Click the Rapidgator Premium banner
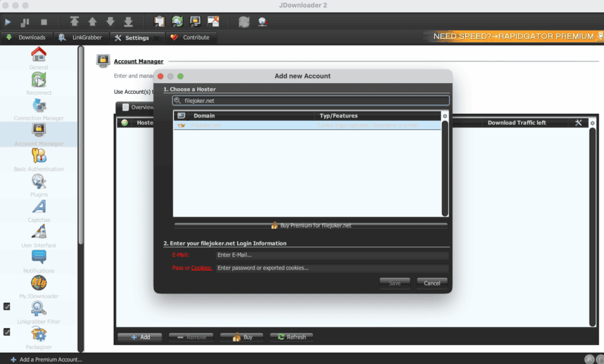Viewport: 604px width, 364px height. click(514, 36)
